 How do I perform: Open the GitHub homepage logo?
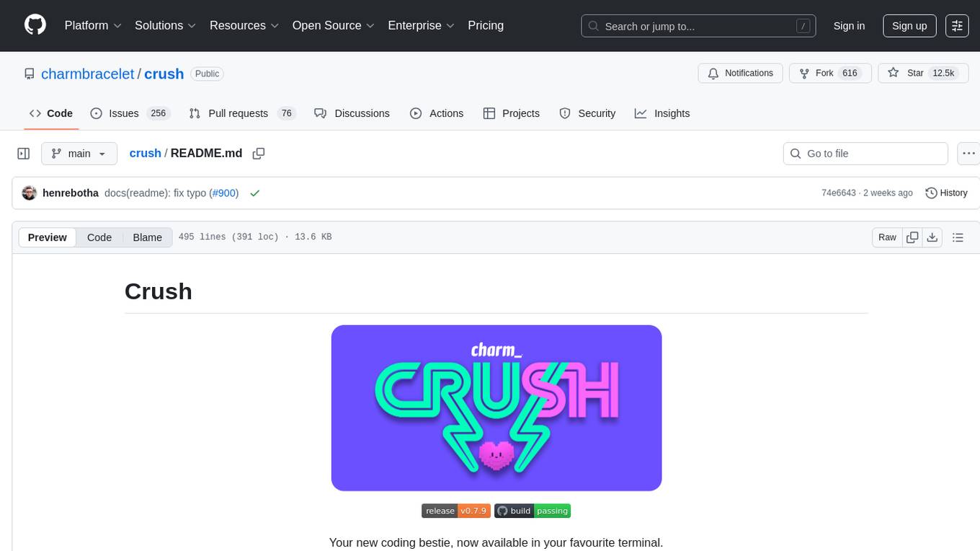point(35,25)
